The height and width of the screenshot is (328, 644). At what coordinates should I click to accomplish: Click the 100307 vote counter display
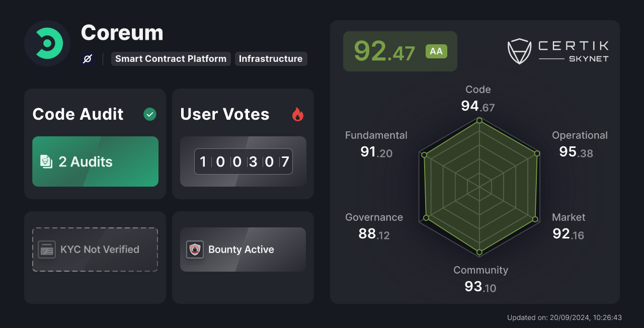click(243, 161)
